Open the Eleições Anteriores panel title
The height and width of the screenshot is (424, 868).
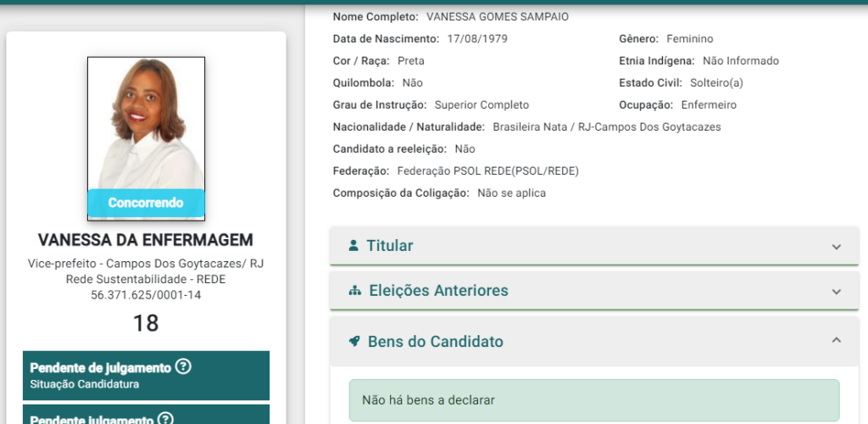(438, 291)
